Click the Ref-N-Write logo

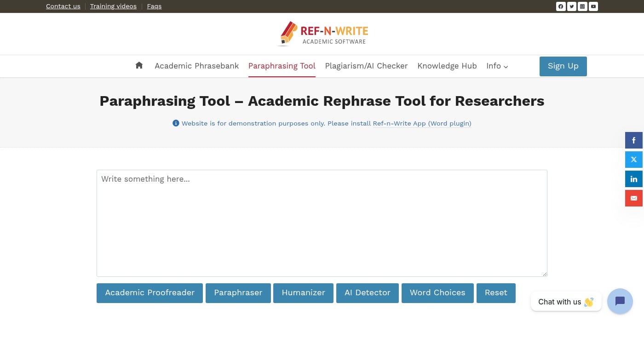322,34
